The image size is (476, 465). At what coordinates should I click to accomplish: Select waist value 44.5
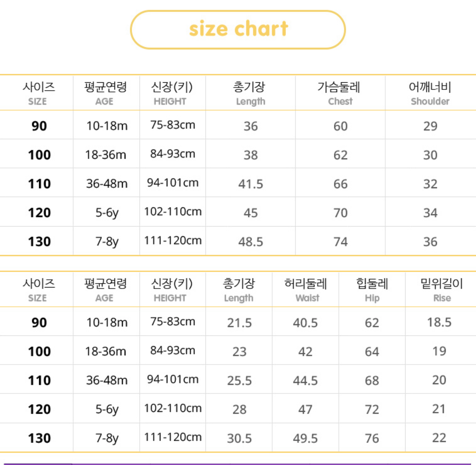pos(305,380)
